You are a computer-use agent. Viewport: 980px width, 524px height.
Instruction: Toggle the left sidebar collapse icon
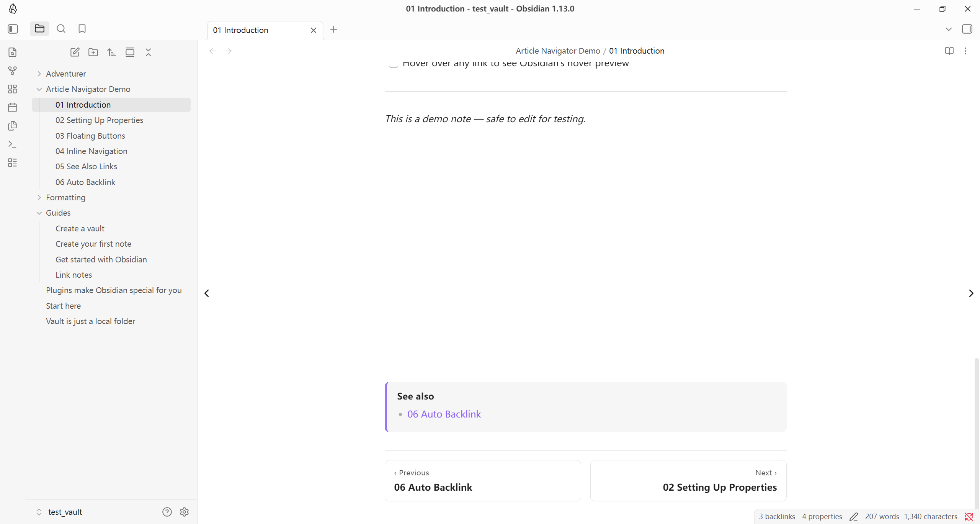point(13,29)
